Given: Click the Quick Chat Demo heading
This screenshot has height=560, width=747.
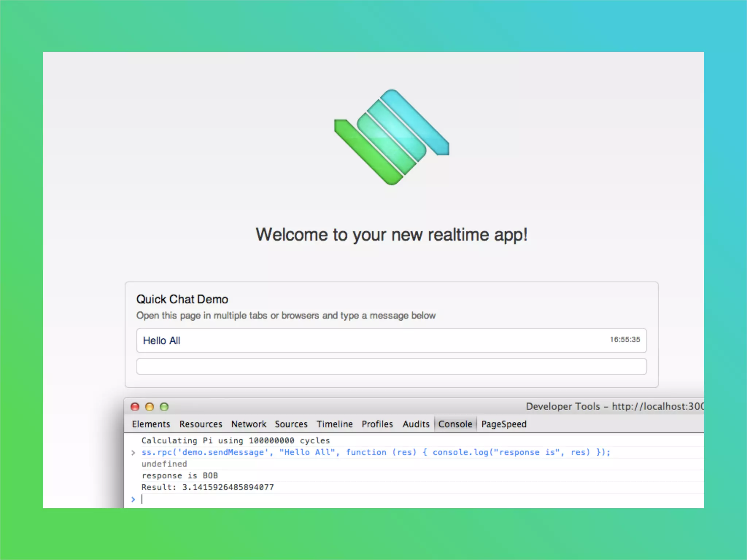Looking at the screenshot, I should (x=182, y=299).
